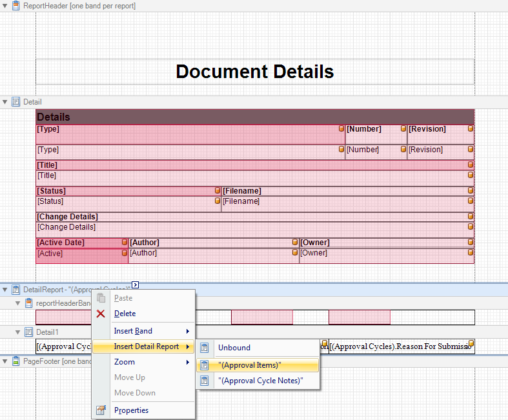508x420 pixels.
Task: Select the bold [Filename] header cell
Action: click(348, 191)
